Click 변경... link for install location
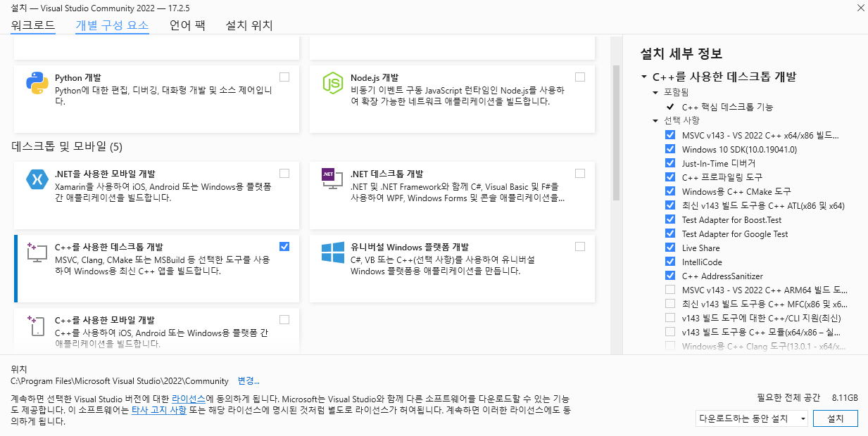868x436 pixels. point(249,381)
